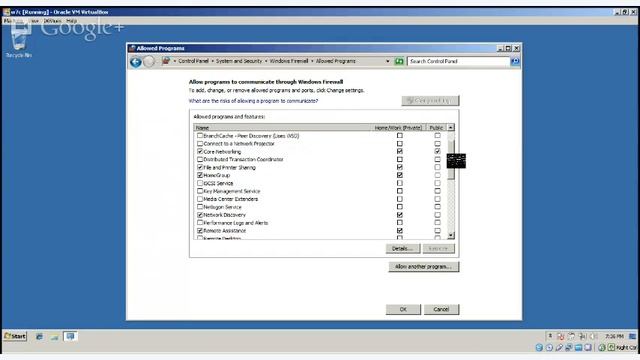Screen dimensions: 640x360
Task: Open the clock showing 7:36 PM
Action: pos(614,336)
